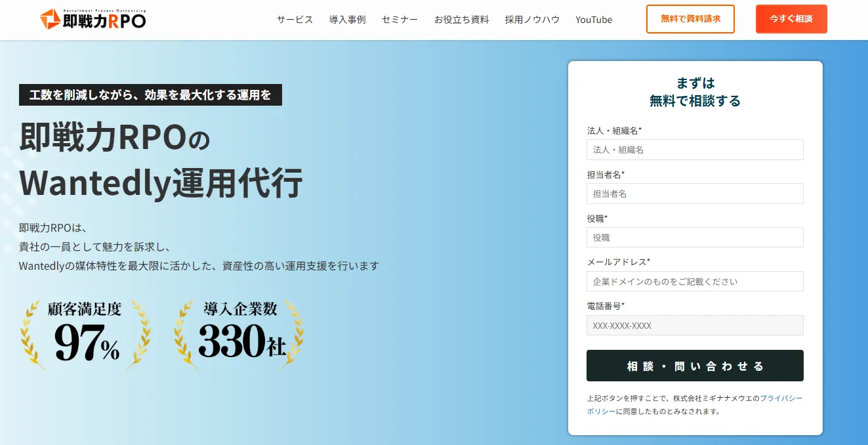Focus the 電話番号 input field
Screen dimensions: 868x445
coord(695,326)
